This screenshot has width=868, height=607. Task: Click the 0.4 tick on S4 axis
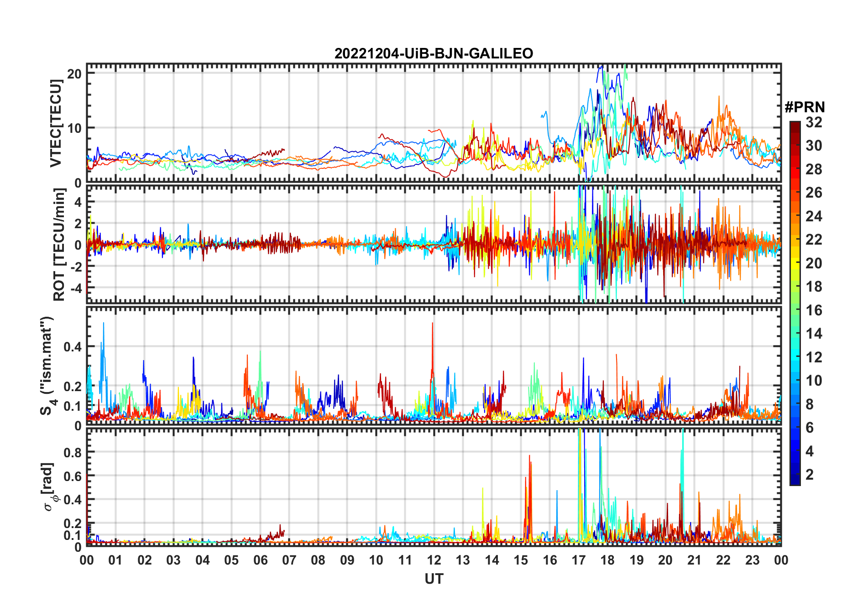[73, 347]
